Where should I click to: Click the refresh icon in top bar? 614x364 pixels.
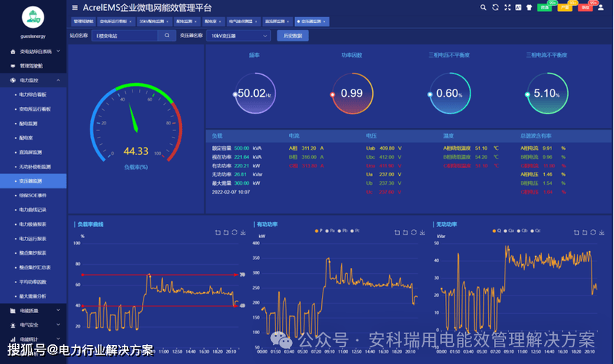[x=495, y=7]
